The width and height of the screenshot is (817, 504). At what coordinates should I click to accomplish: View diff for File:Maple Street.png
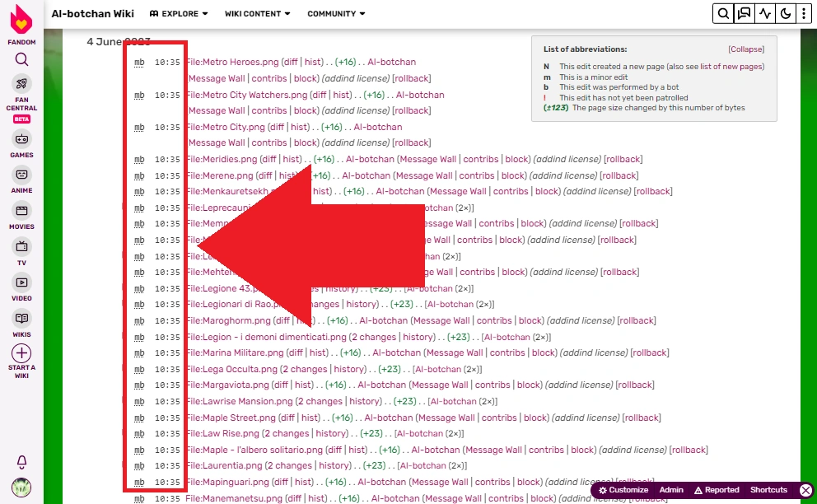pyautogui.click(x=287, y=418)
